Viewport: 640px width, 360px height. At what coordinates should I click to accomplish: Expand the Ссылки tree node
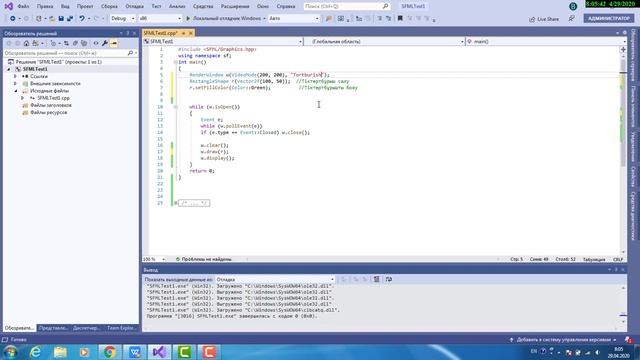15,76
